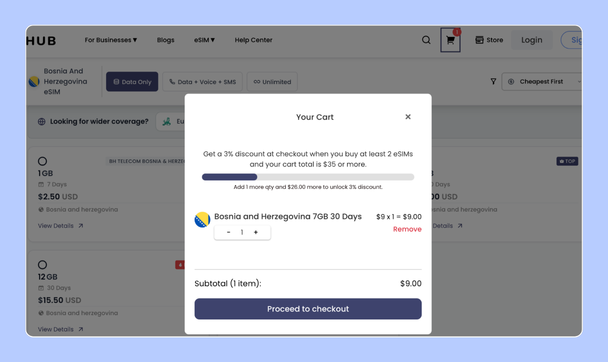Click the TOP badge on the right card
Image resolution: width=608 pixels, height=362 pixels.
pyautogui.click(x=567, y=161)
